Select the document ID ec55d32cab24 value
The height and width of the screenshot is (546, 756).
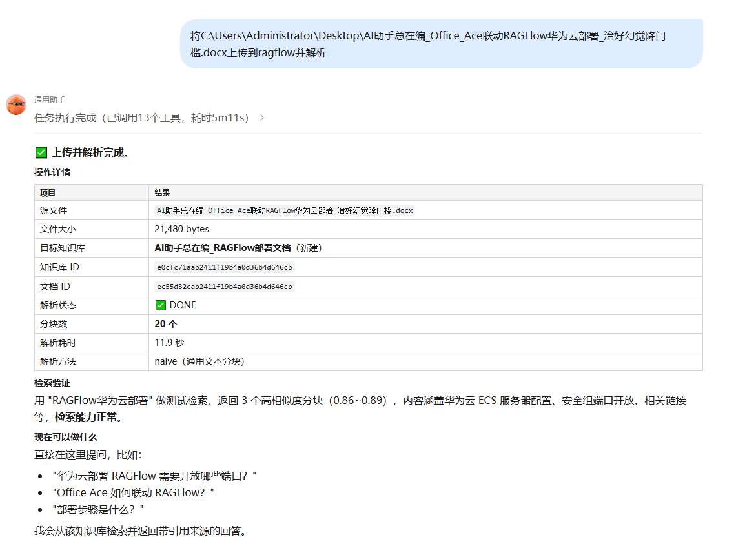tap(225, 287)
